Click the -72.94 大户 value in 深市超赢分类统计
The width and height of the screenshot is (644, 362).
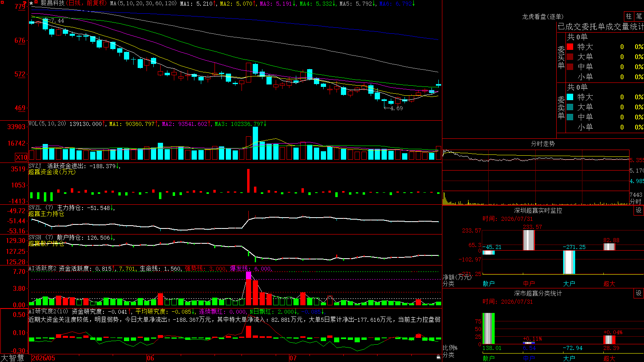572,348
